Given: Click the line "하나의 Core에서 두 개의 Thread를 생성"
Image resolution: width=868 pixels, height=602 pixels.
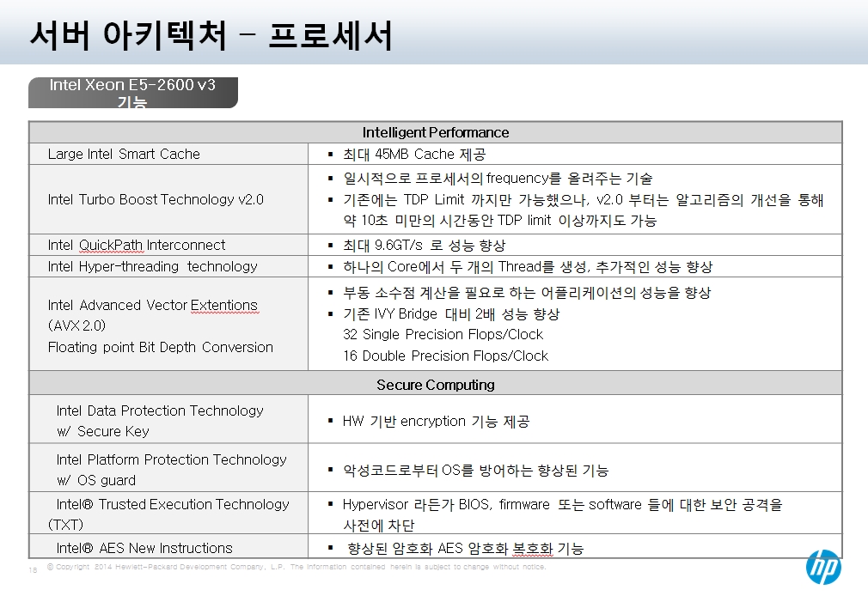Looking at the screenshot, I should (528, 267).
